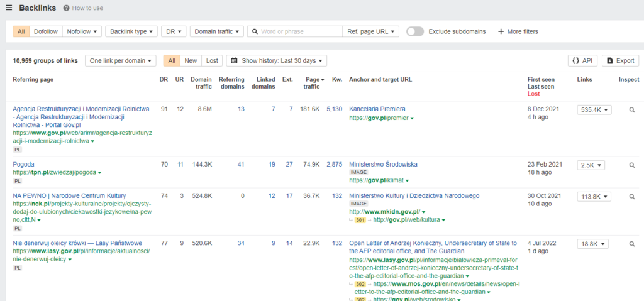Open the Kancelaria Premiera anchor link

point(377,109)
